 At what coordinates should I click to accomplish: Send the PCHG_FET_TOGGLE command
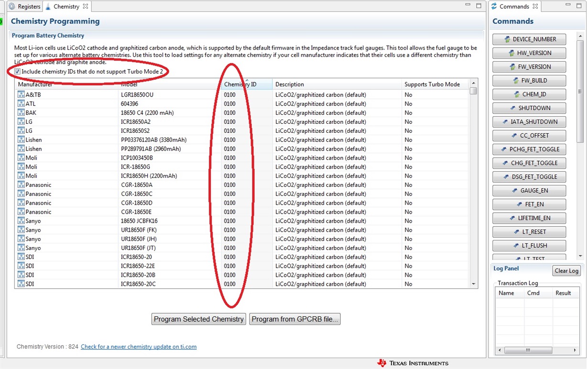coord(529,149)
